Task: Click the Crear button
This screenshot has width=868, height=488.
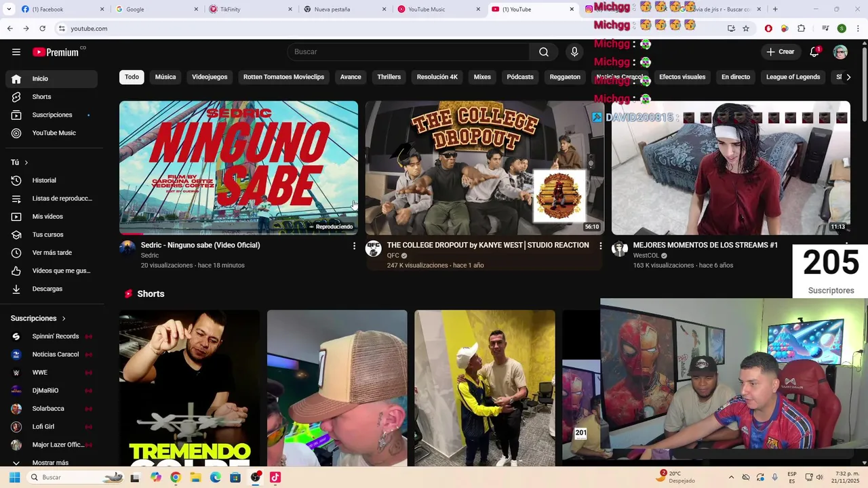Action: [x=780, y=52]
